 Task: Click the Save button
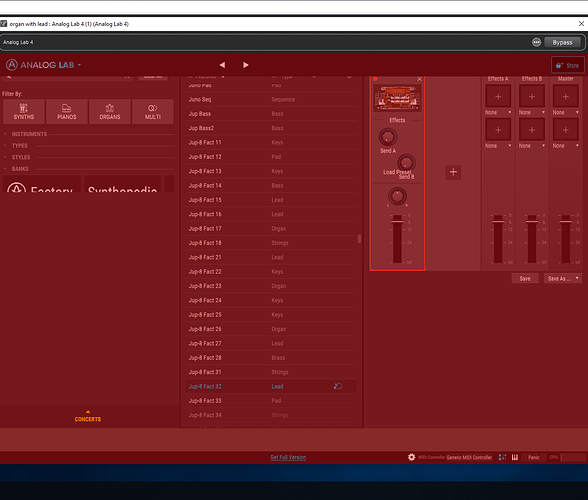tap(525, 278)
